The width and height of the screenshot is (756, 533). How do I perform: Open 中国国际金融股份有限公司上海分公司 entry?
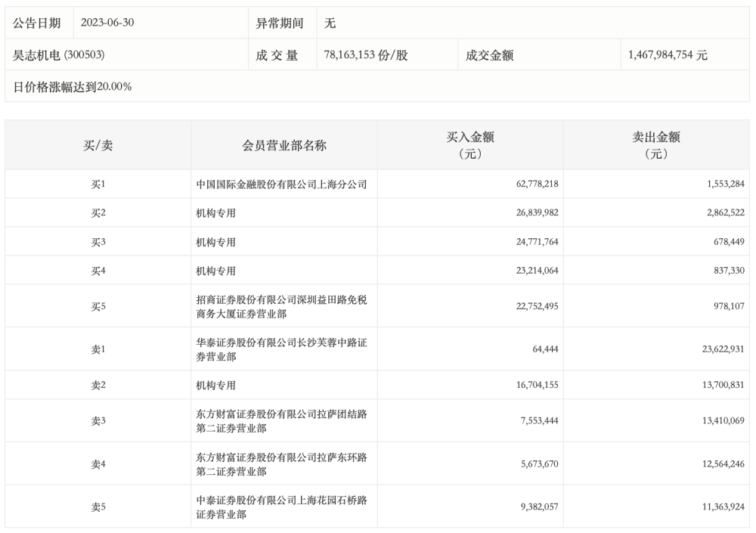click(281, 184)
